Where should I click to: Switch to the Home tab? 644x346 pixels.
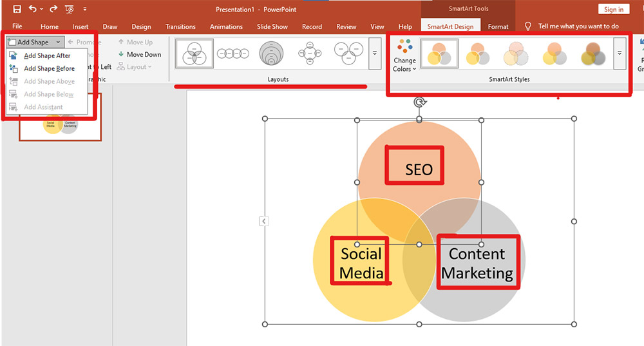(x=50, y=26)
